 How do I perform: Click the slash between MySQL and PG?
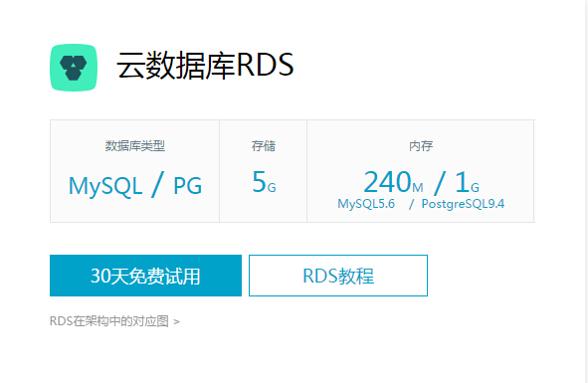pos(158,184)
